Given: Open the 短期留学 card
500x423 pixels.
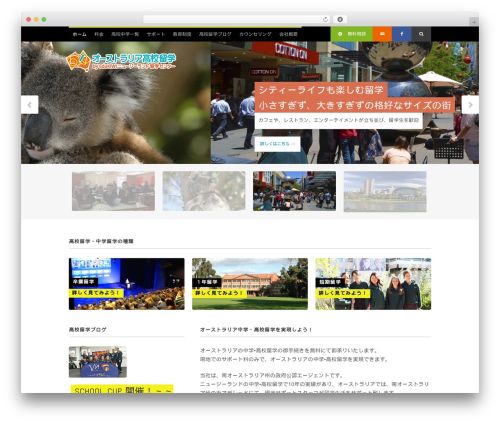Looking at the screenshot, I should pos(373,284).
